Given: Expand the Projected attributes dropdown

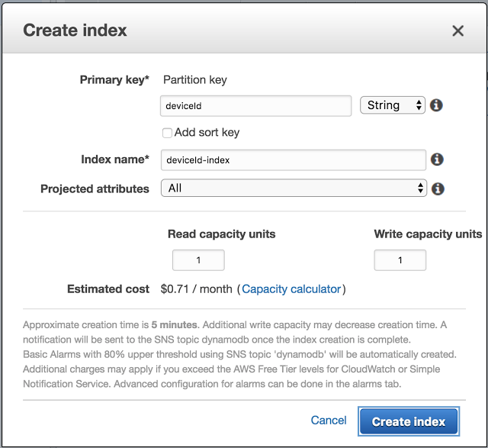Looking at the screenshot, I should [x=293, y=188].
